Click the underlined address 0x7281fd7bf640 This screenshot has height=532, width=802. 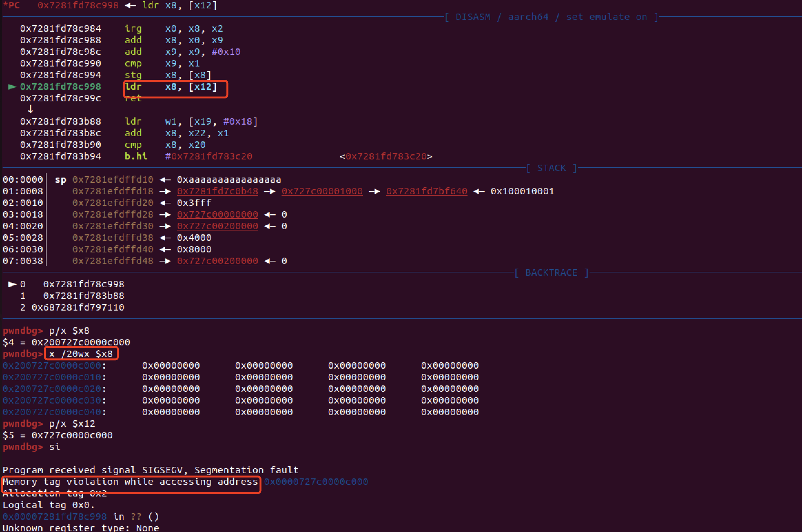pyautogui.click(x=427, y=191)
